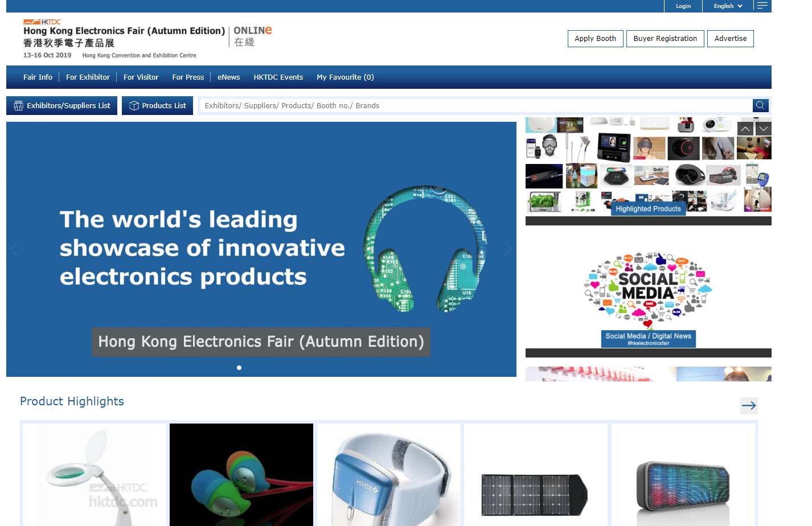
Task: Click Product Highlights right arrow
Action: click(749, 405)
